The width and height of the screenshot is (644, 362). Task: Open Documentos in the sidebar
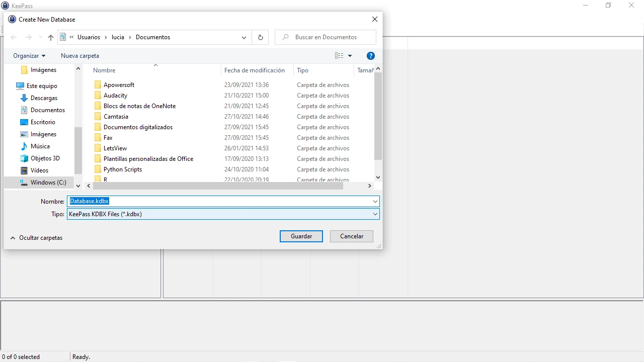pos(48,110)
